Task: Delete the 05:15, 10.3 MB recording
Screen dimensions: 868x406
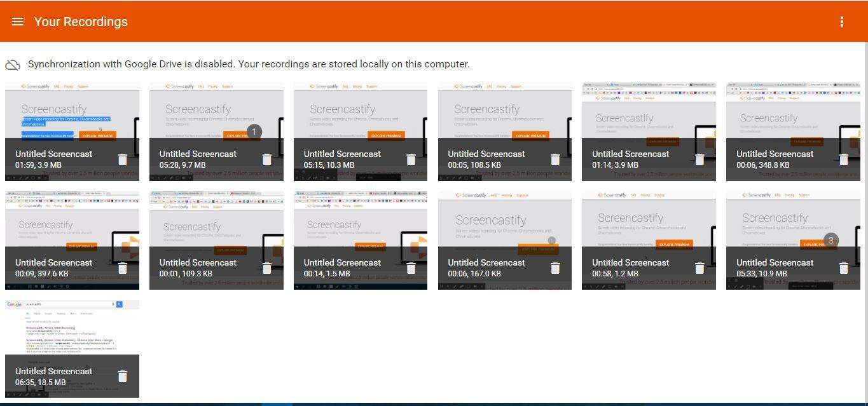Action: pyautogui.click(x=411, y=159)
